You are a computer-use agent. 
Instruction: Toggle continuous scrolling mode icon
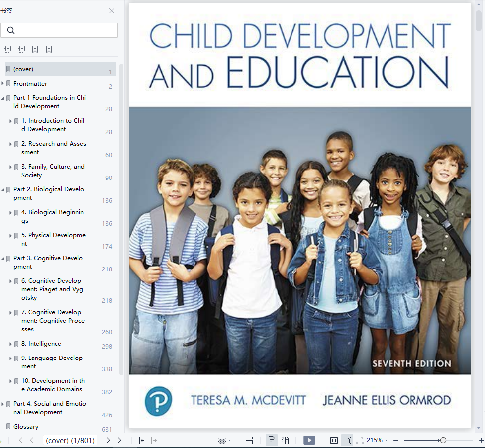(x=249, y=440)
